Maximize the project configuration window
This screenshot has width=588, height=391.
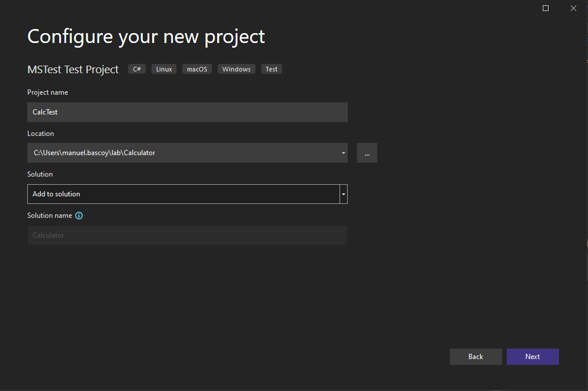(x=546, y=8)
